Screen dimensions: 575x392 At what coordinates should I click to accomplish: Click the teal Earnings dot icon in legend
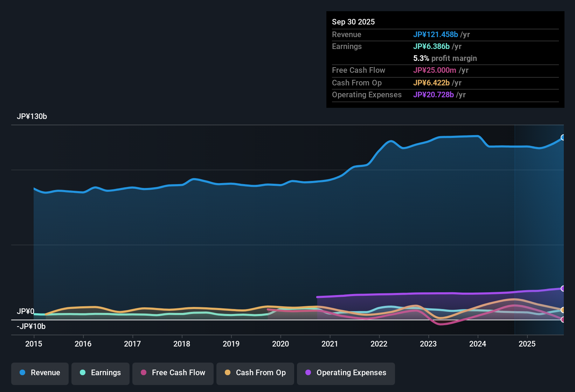pyautogui.click(x=83, y=373)
